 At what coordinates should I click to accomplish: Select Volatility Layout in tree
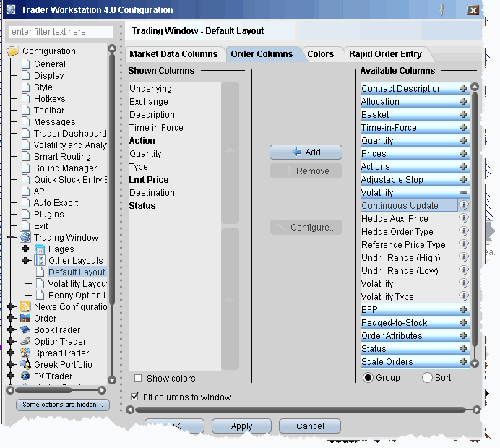[77, 283]
